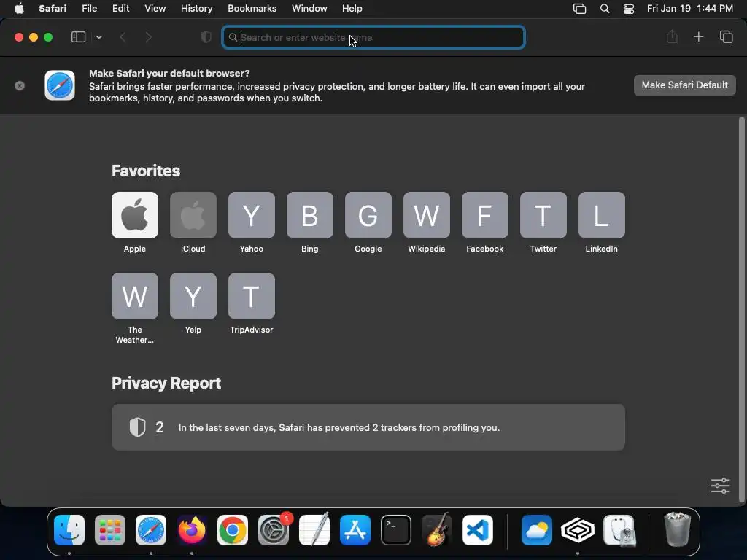This screenshot has width=747, height=560.
Task: Open the History menu
Action: tap(196, 8)
